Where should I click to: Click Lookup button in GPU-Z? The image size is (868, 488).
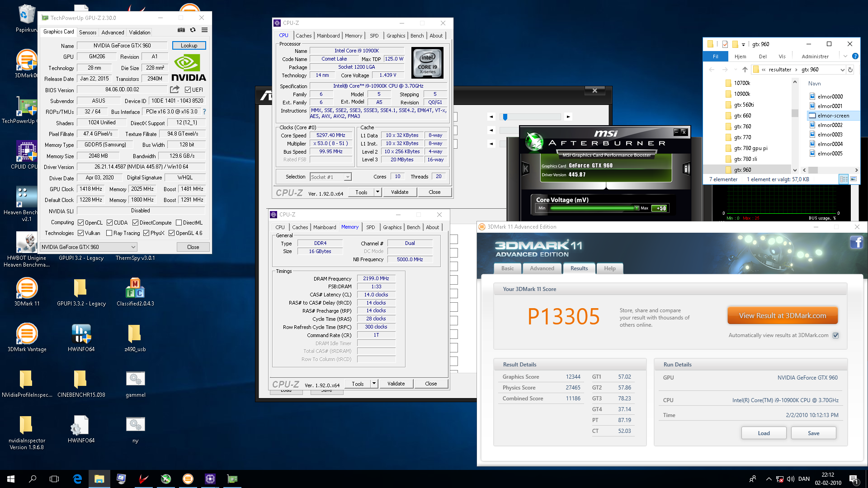click(x=189, y=46)
